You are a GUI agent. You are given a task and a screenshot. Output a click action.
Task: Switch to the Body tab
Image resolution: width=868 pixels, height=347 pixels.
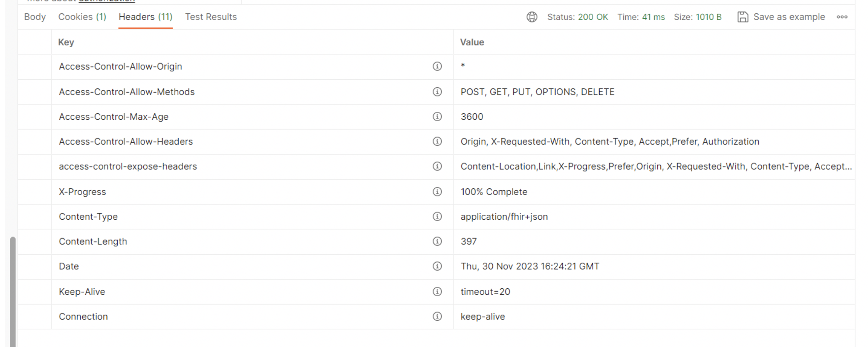click(35, 17)
